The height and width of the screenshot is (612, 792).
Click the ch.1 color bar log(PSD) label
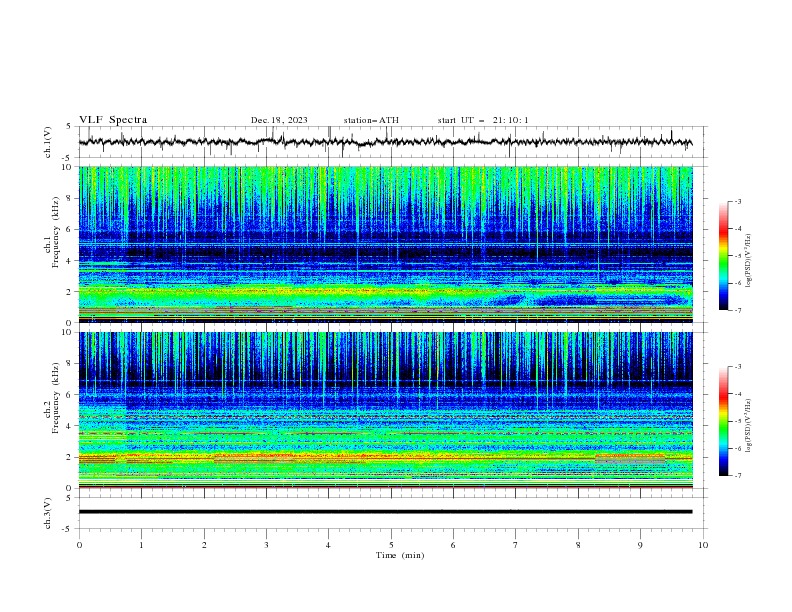click(x=748, y=261)
